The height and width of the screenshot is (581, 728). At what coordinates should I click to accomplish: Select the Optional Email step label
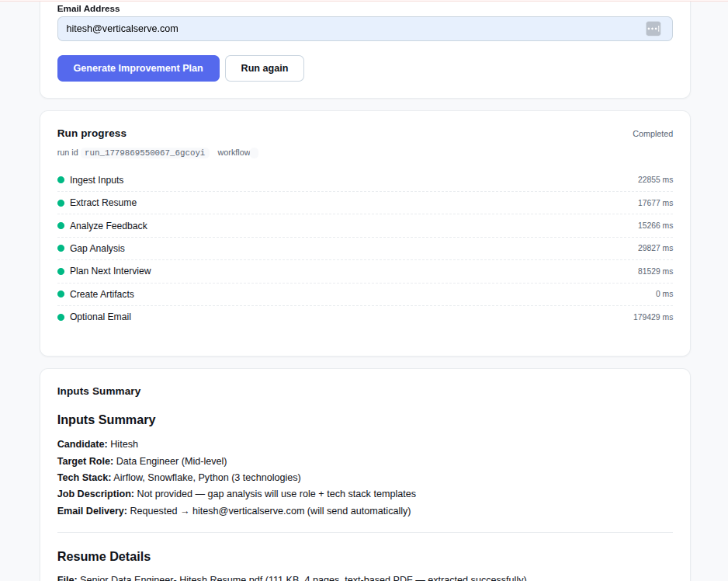click(100, 317)
